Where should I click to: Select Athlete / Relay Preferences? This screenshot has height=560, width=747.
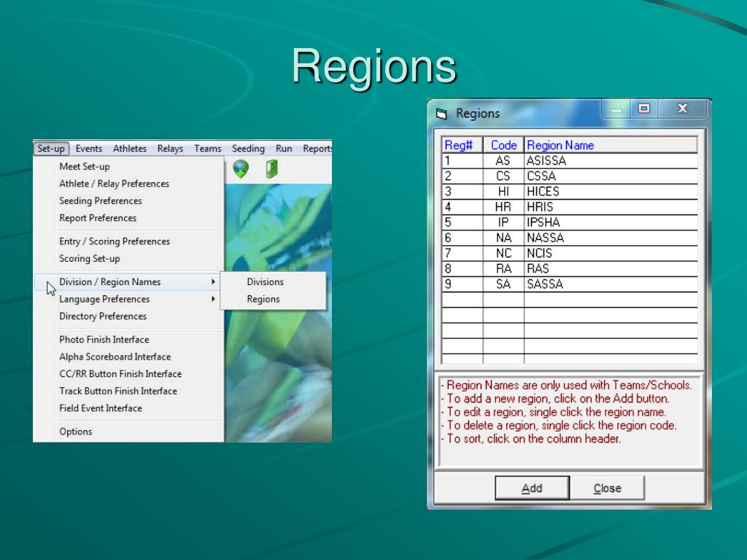(115, 184)
